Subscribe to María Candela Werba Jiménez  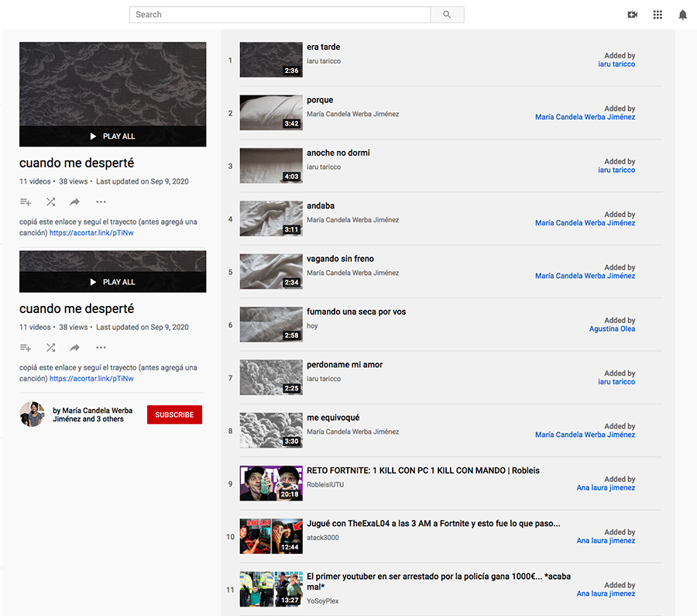tap(174, 415)
